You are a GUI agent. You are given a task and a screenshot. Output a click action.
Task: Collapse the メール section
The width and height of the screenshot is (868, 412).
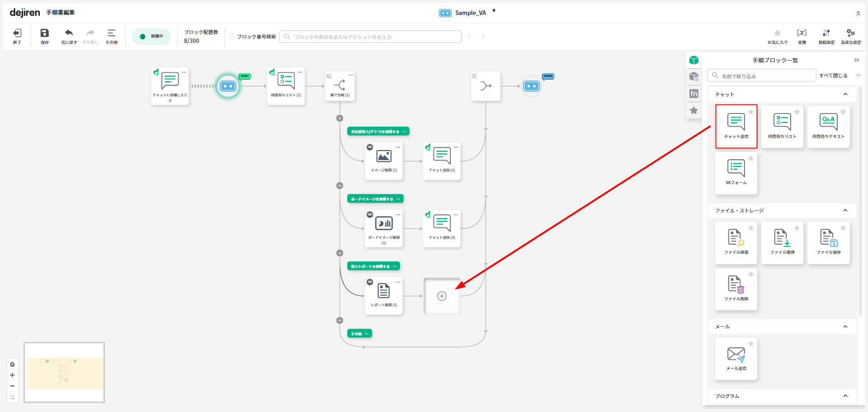pos(845,327)
